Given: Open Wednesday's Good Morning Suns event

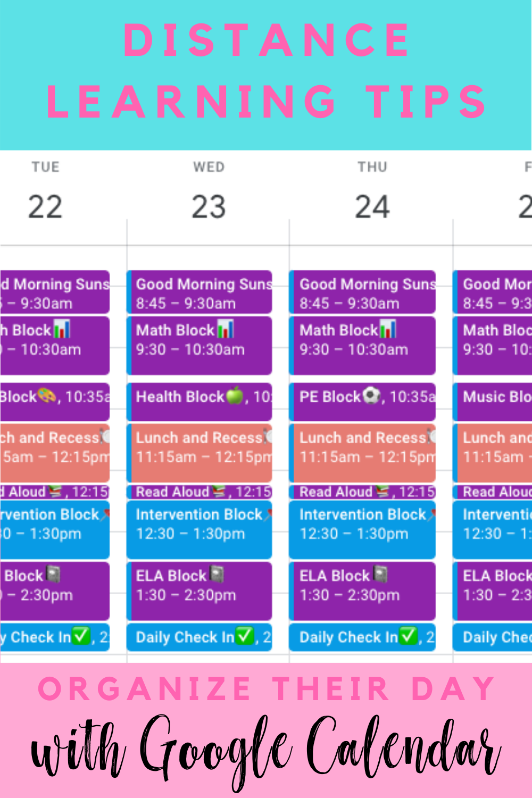Looking at the screenshot, I should [x=199, y=292].
